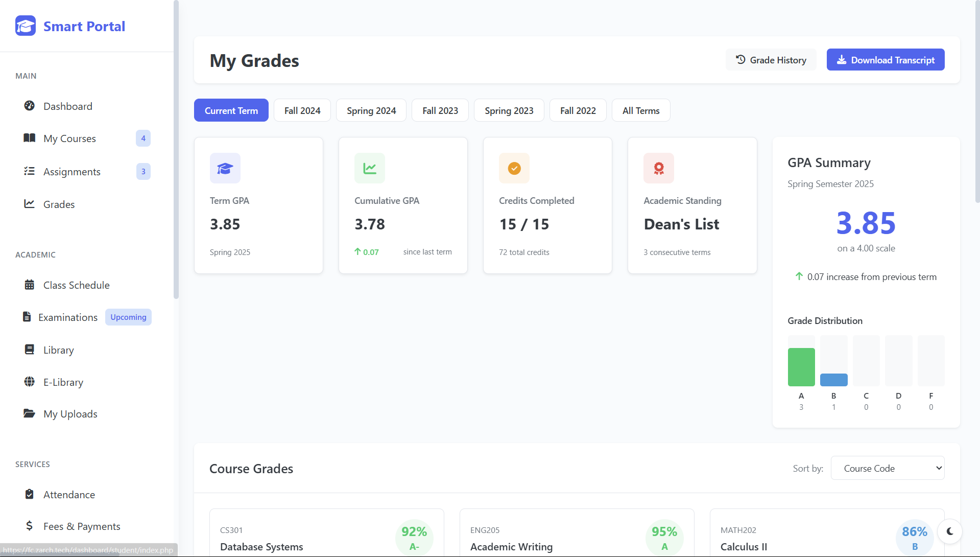Viewport: 980px width, 557px height.
Task: Select the Current Term filter
Action: click(x=231, y=110)
